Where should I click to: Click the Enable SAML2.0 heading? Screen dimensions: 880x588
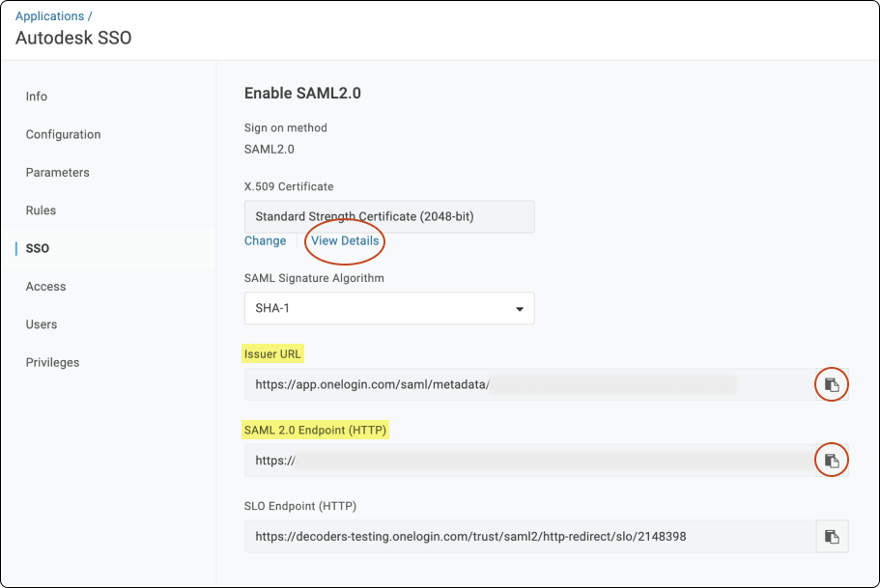(x=302, y=93)
